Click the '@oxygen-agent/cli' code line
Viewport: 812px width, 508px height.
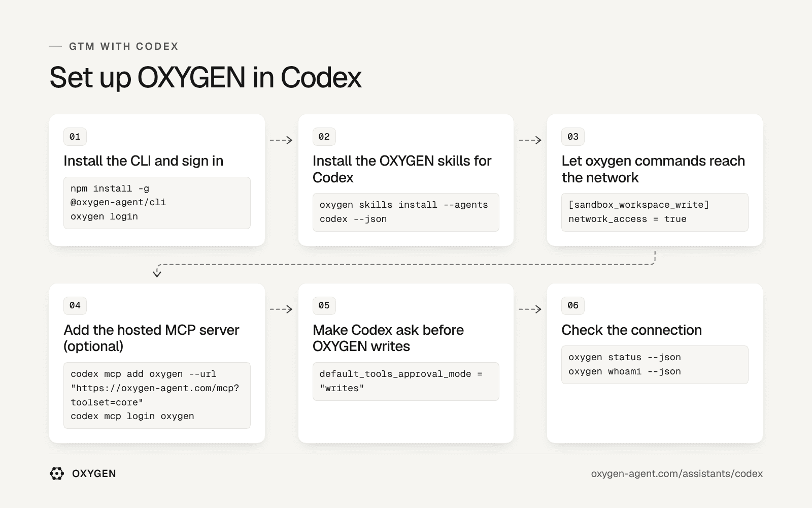tap(118, 202)
